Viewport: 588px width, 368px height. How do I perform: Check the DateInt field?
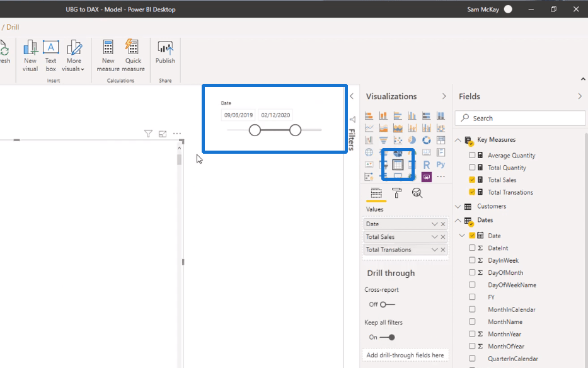472,248
